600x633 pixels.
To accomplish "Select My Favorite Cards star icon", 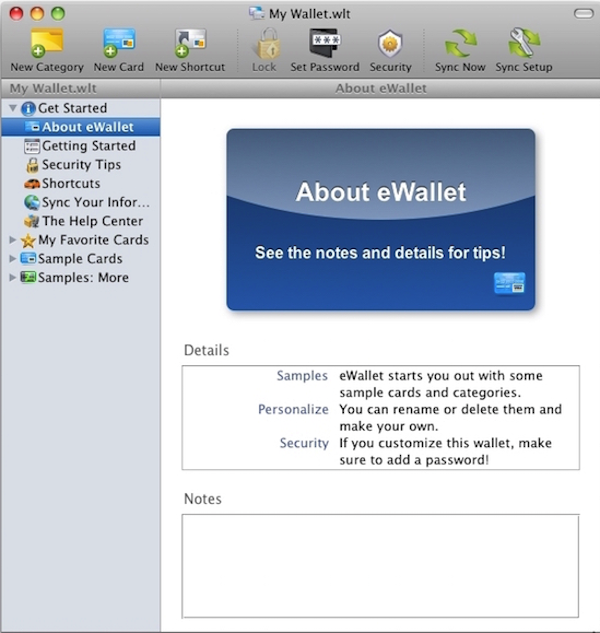I will point(28,241).
